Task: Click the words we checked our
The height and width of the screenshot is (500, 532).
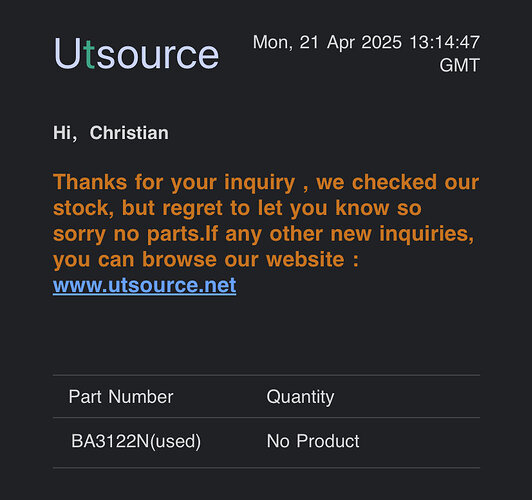Action: (x=397, y=182)
